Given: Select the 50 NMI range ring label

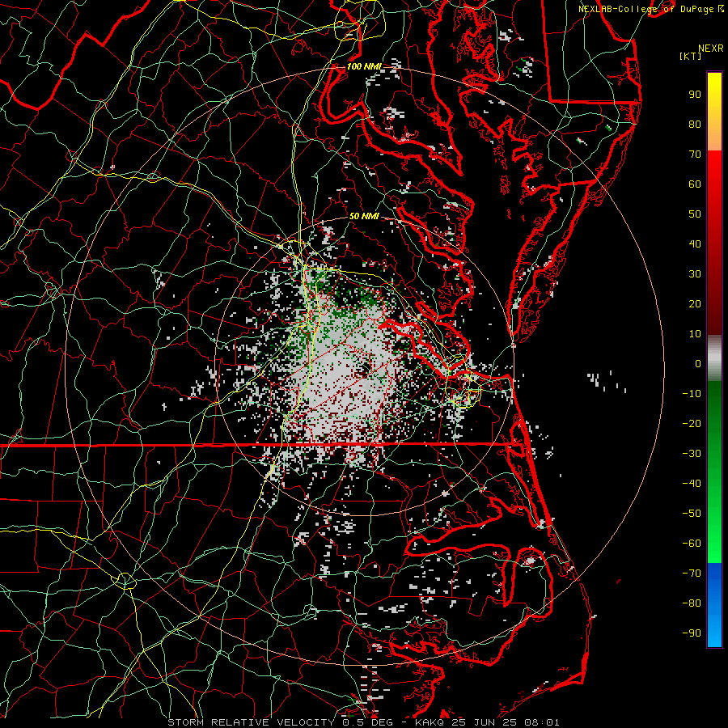Looking at the screenshot, I should click(x=364, y=216).
